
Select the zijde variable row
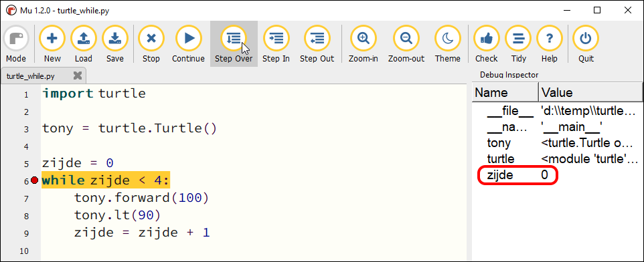558,175
